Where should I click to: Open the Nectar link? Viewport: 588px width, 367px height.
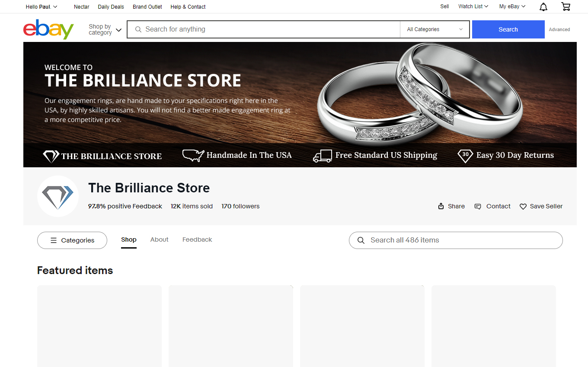coord(82,6)
